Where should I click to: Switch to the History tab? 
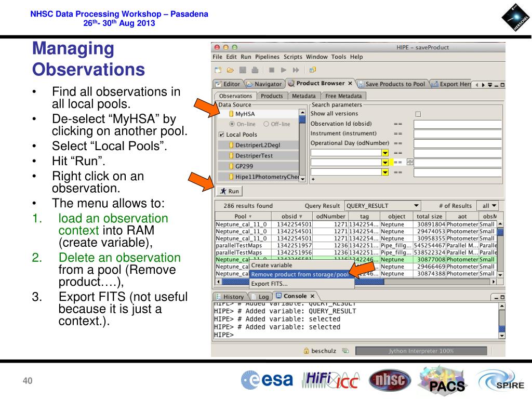pyautogui.click(x=230, y=297)
